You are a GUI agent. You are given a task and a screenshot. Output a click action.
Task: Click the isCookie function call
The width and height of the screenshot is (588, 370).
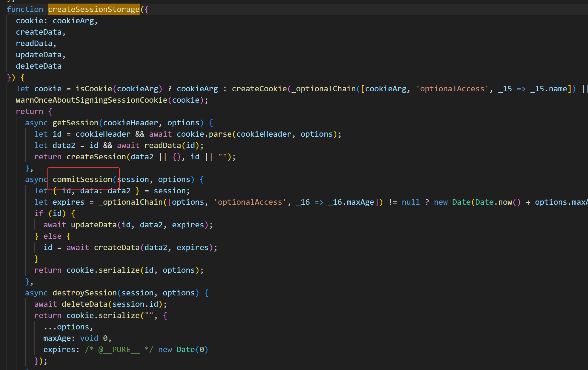(x=94, y=89)
